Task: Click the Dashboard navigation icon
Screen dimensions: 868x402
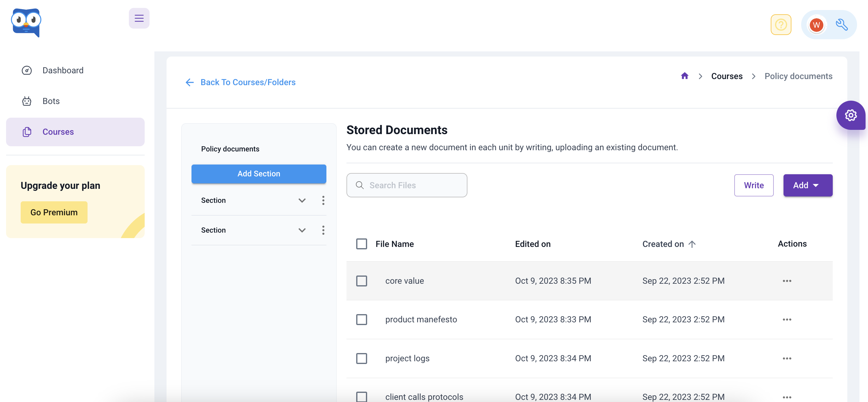Action: tap(26, 70)
